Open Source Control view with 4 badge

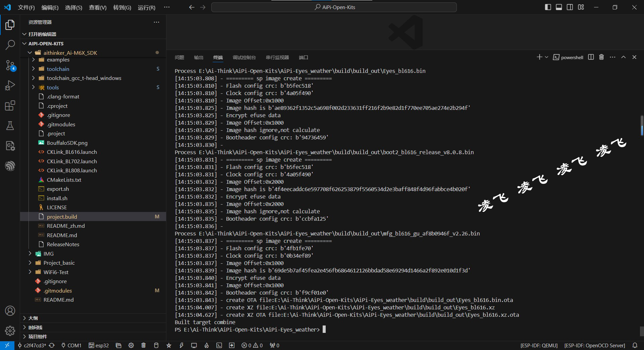pyautogui.click(x=10, y=65)
